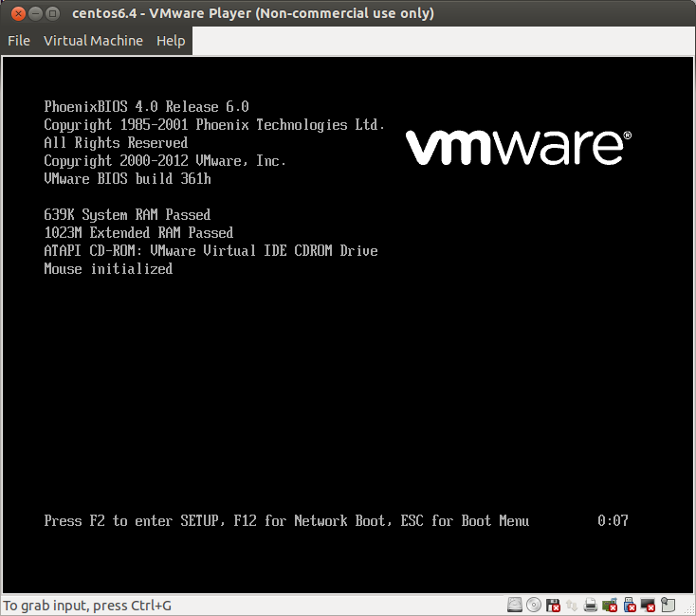Click the 'PhoenixBIOS 4.0 Release 6.0' line
The width and height of the screenshot is (696, 616).
click(146, 107)
